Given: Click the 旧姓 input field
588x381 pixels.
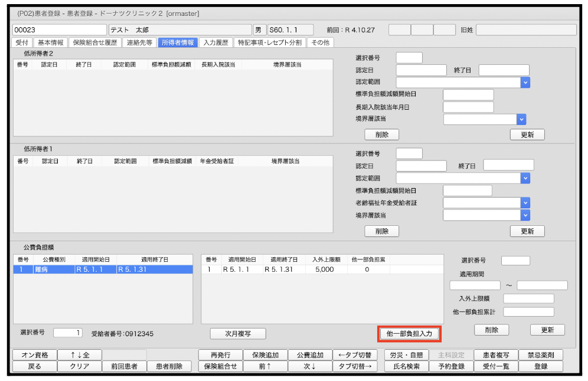Looking at the screenshot, I should pyautogui.click(x=526, y=29).
